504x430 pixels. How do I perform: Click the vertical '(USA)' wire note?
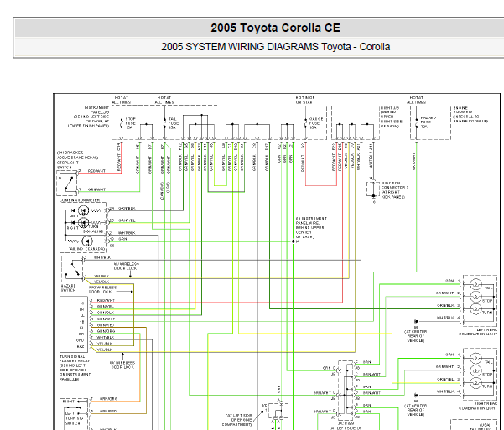[169, 187]
